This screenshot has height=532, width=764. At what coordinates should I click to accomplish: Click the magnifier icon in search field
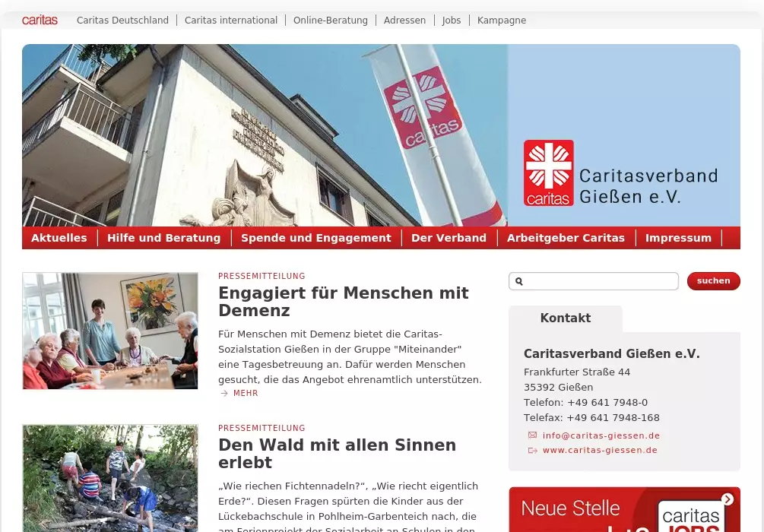click(519, 281)
